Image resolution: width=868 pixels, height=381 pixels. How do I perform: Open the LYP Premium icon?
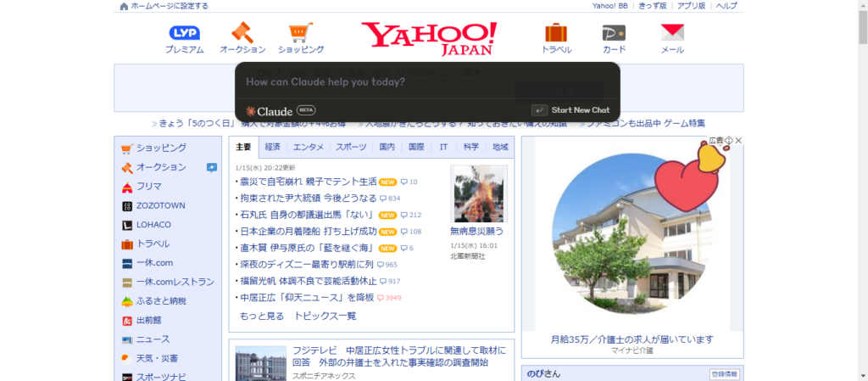click(x=184, y=33)
